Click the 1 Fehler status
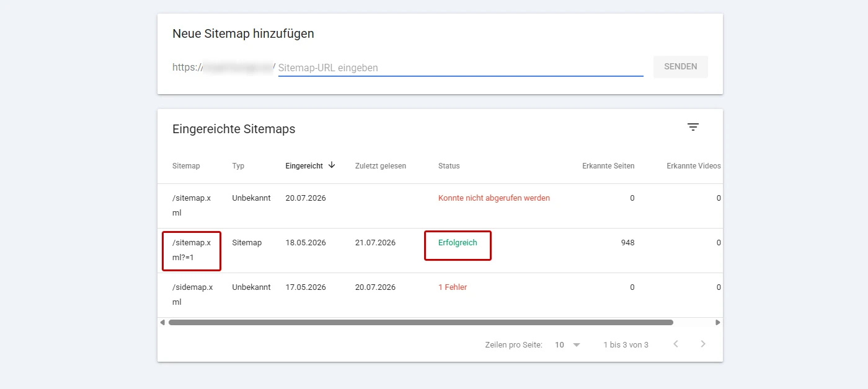The width and height of the screenshot is (868, 389). click(x=453, y=287)
